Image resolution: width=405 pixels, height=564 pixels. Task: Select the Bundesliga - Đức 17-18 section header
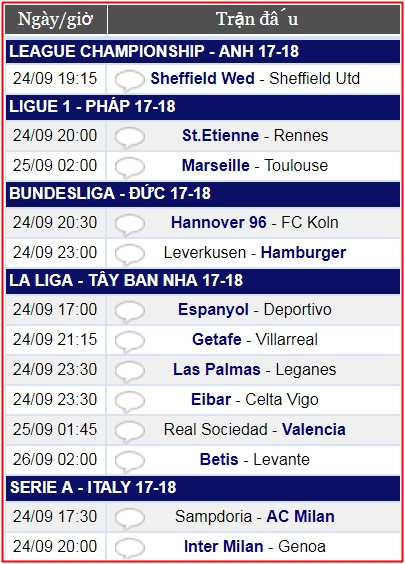click(x=203, y=194)
